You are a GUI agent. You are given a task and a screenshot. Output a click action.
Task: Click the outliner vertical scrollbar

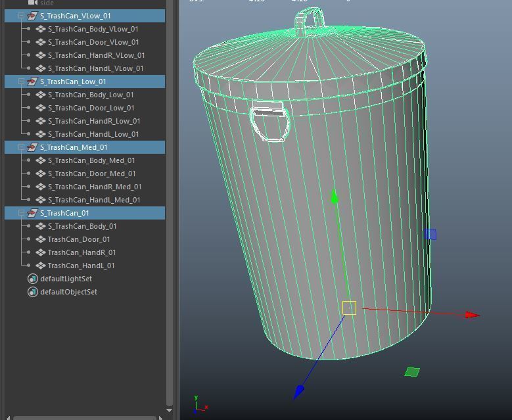[169, 202]
